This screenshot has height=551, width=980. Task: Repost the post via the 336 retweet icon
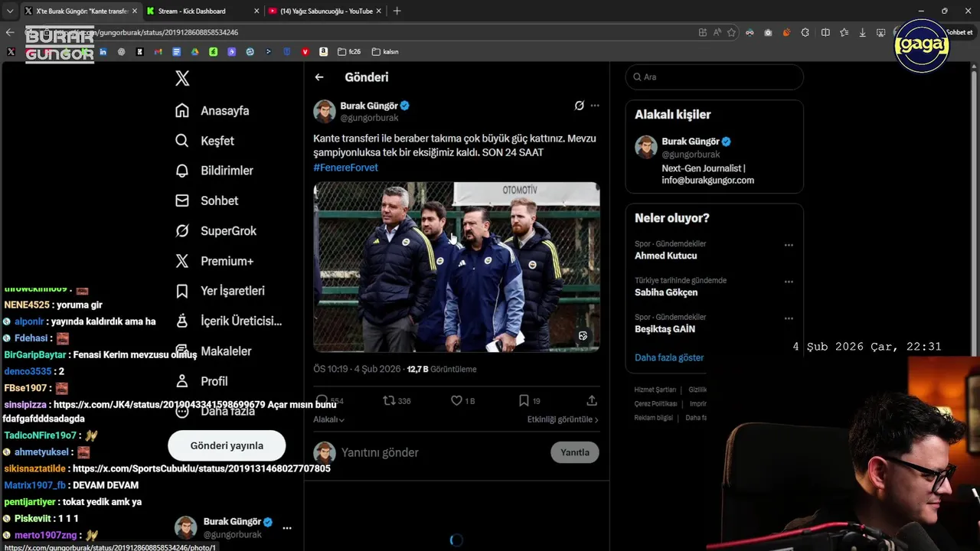[389, 400]
